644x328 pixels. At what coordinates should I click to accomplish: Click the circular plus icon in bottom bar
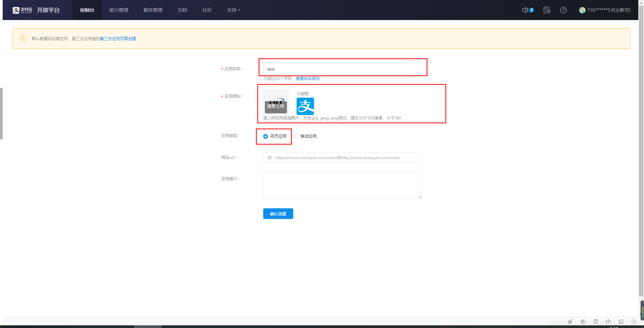click(583, 322)
